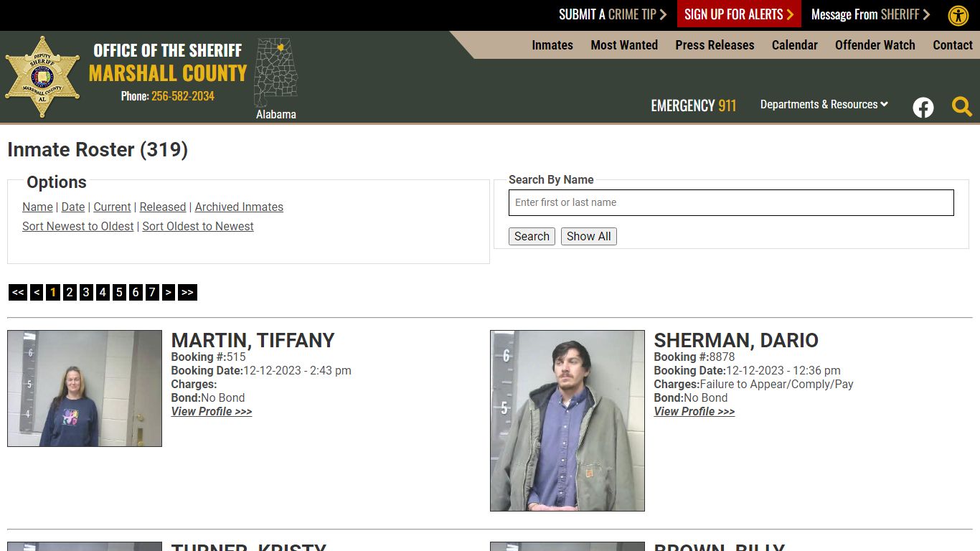980x551 pixels.
Task: Sort Newest to Oldest
Action: [x=78, y=226]
